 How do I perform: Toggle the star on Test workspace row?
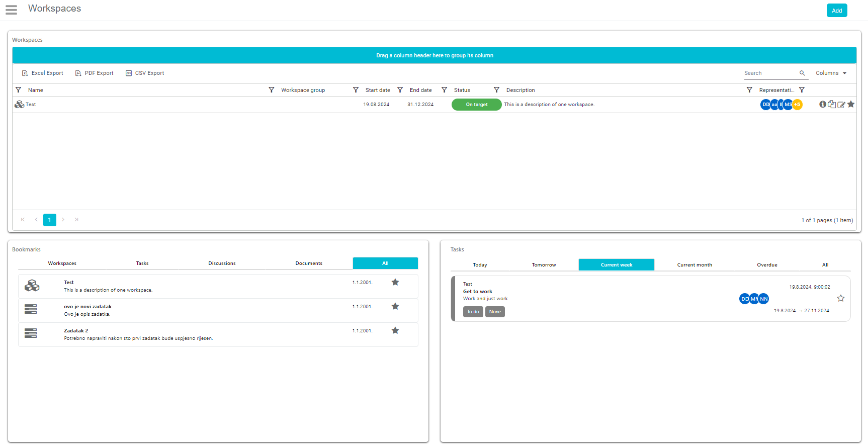851,104
